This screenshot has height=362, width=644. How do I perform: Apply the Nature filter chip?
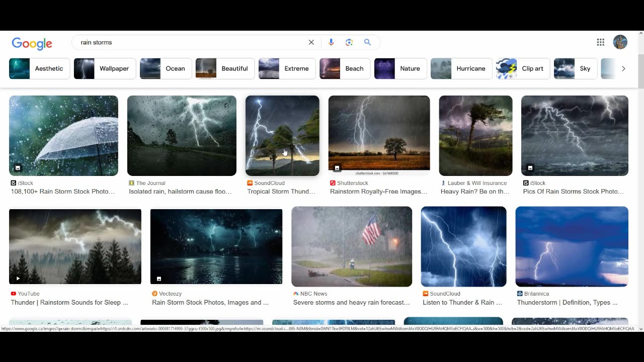(400, 68)
